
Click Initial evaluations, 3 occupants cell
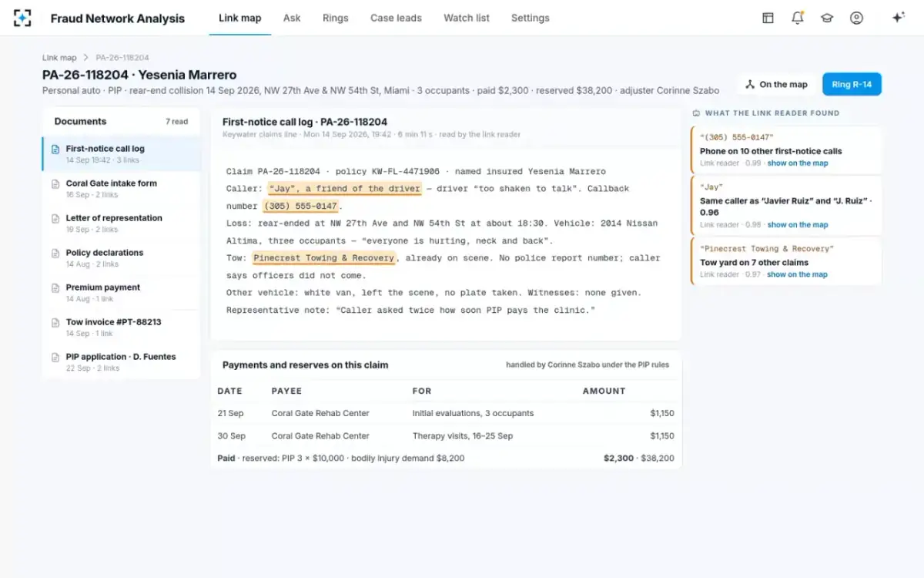(473, 413)
